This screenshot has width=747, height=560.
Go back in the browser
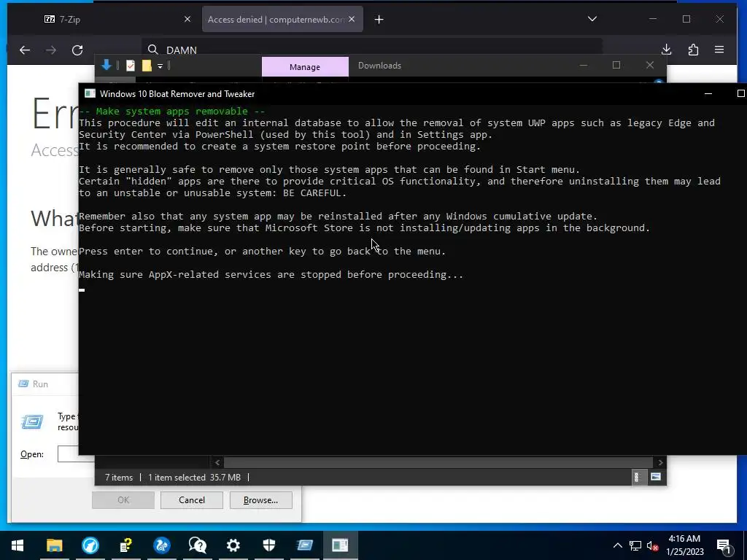coord(25,50)
